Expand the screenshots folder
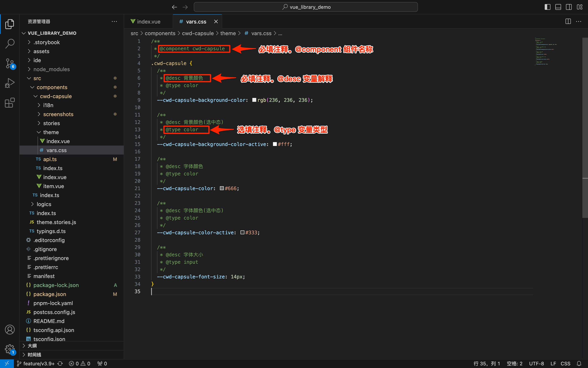Image resolution: width=588 pixels, height=368 pixels. click(72, 114)
